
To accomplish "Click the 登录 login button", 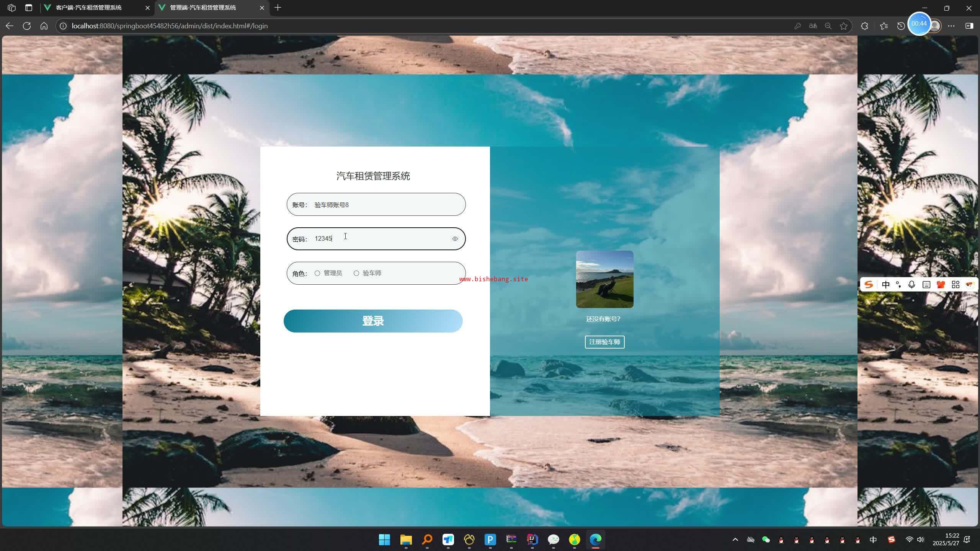I will click(x=373, y=321).
